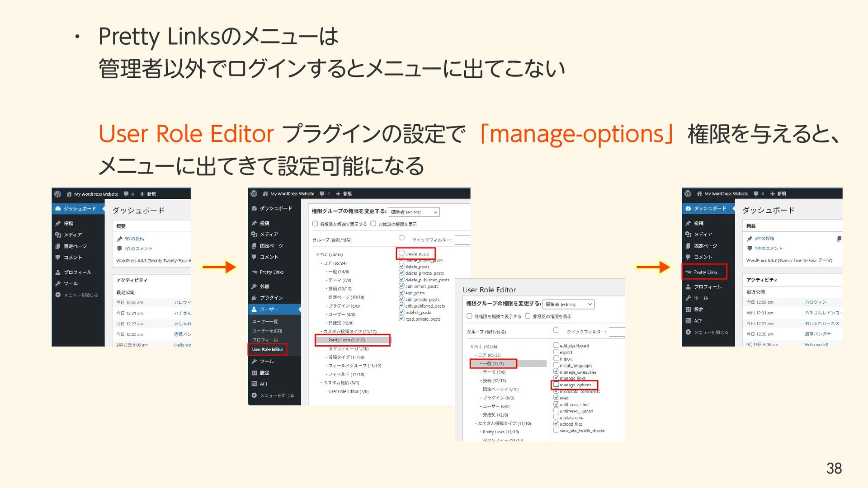Click the プラグイン plugins menu icon
Screen dimensions: 868x488
(x=255, y=298)
